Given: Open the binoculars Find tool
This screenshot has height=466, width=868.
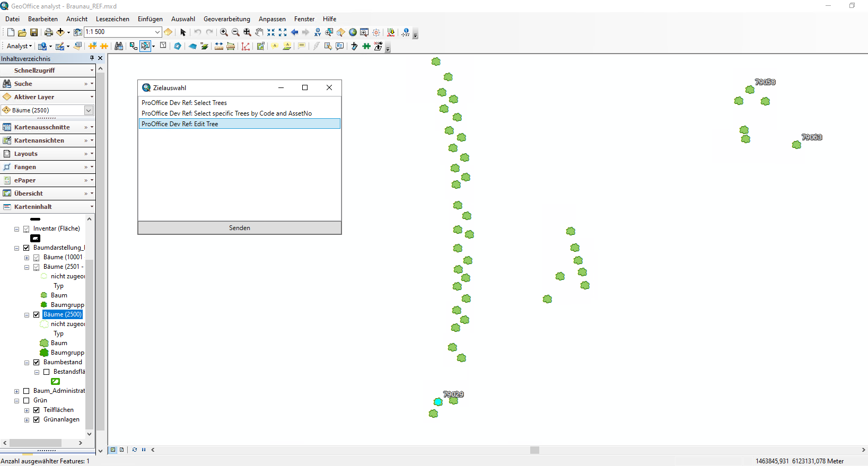Looking at the screenshot, I should point(119,46).
